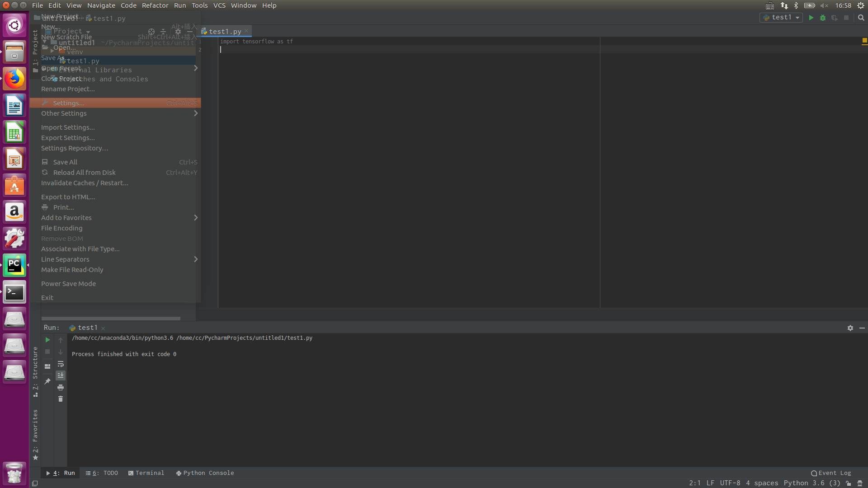Toggle scroll to end in Run console
Viewport: 868px width, 488px height.
[61, 375]
